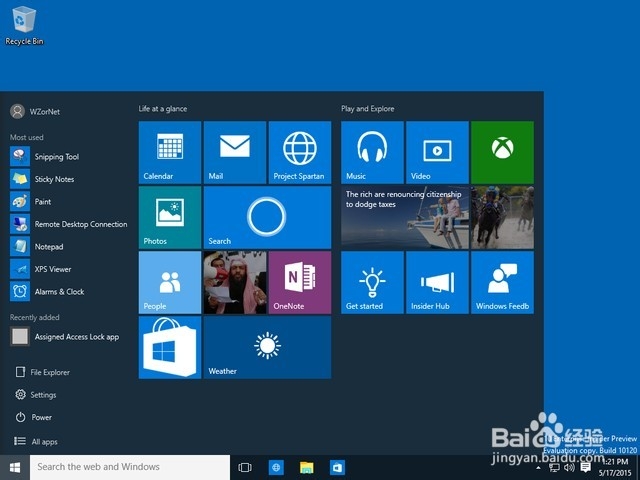
Task: Click the Cortana Search tile
Action: (x=267, y=218)
